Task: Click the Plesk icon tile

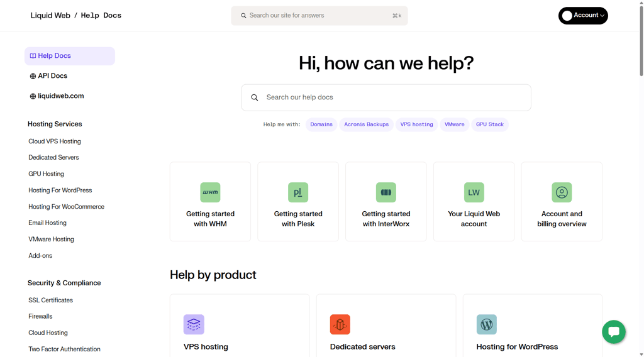Action: pyautogui.click(x=297, y=192)
